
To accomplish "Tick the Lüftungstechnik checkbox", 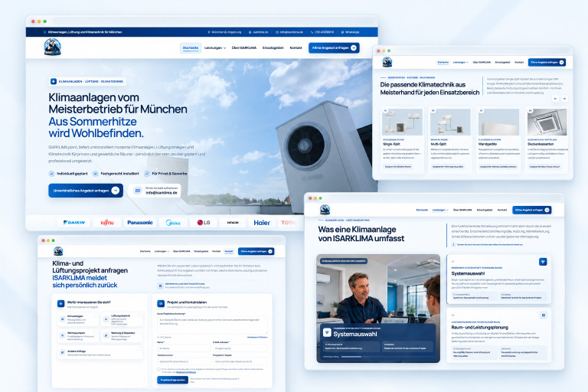I will coord(139,315).
